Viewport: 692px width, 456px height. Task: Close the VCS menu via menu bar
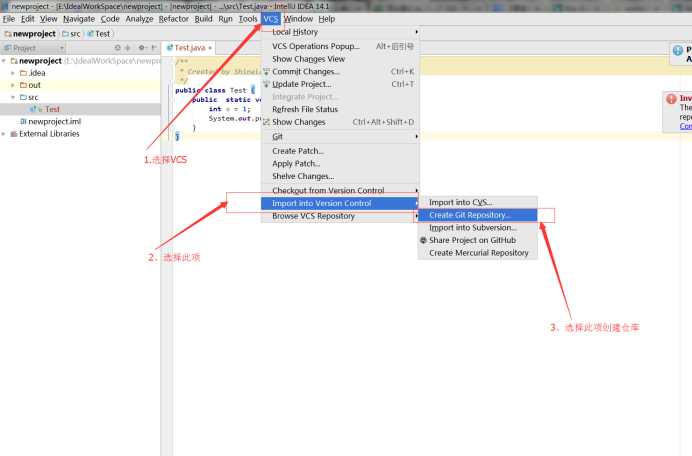pyautogui.click(x=271, y=19)
